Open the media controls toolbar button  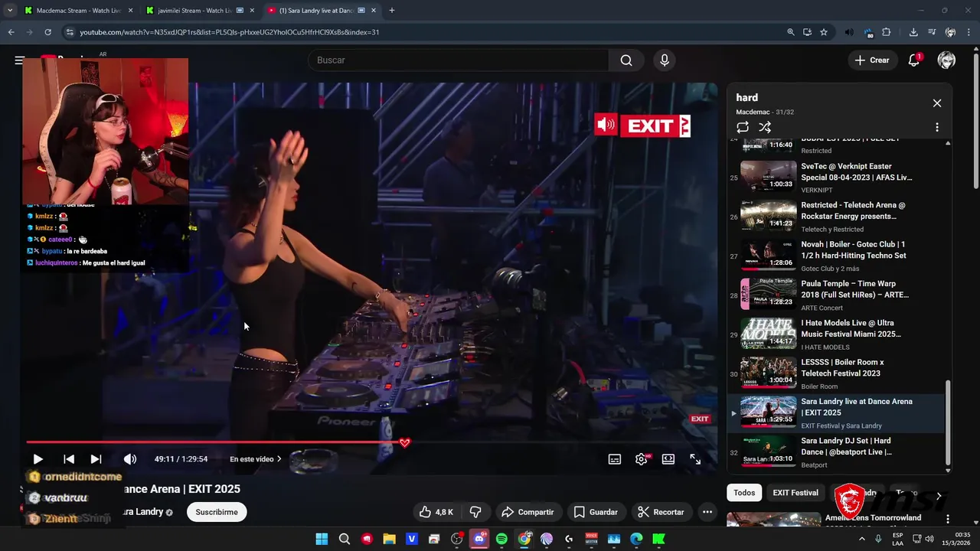tap(932, 32)
